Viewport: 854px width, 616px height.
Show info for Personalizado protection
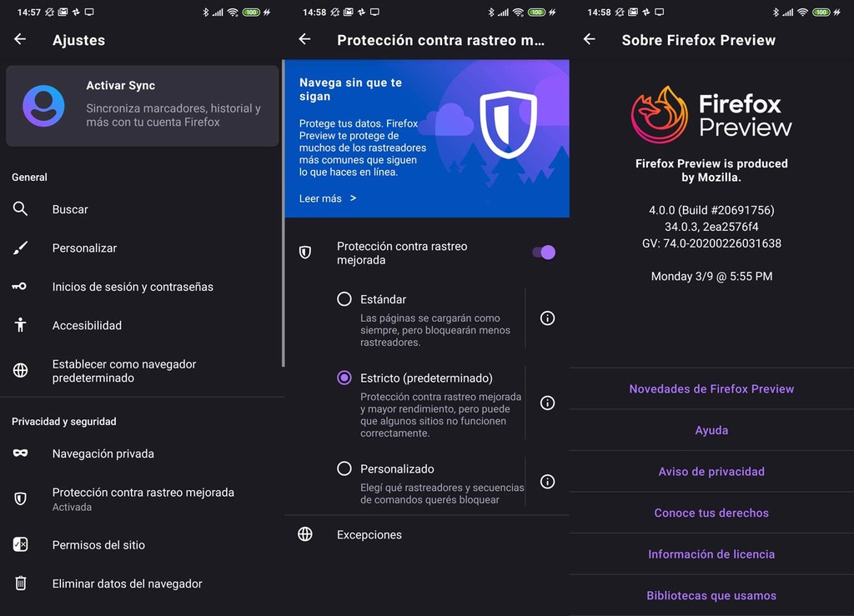pyautogui.click(x=547, y=482)
